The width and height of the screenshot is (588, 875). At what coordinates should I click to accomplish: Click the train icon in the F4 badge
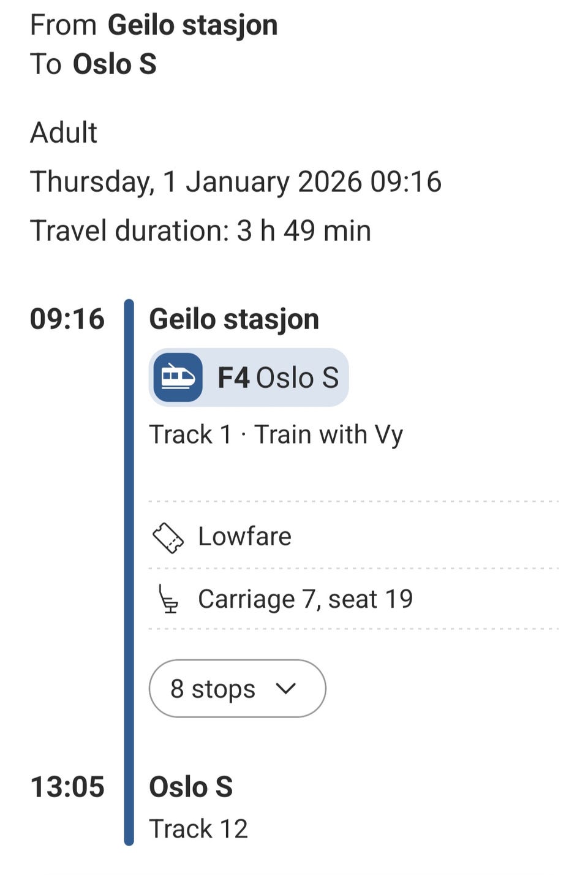[x=178, y=377]
